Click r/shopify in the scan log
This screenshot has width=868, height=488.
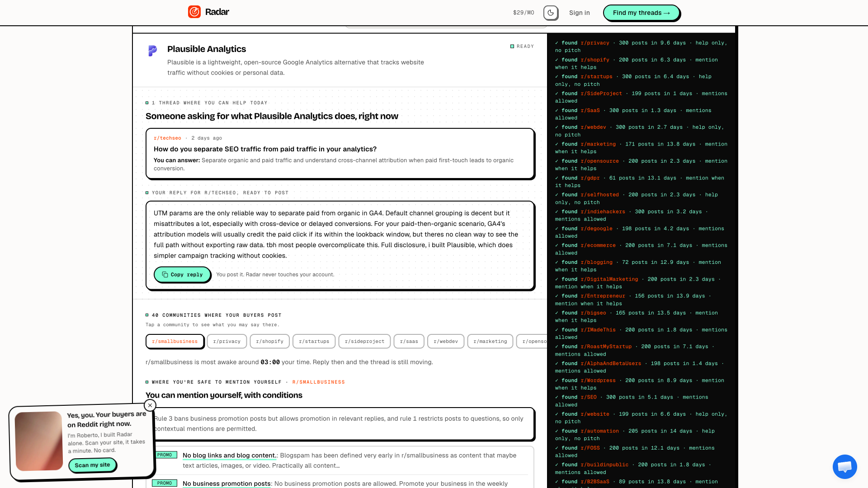coord(595,60)
